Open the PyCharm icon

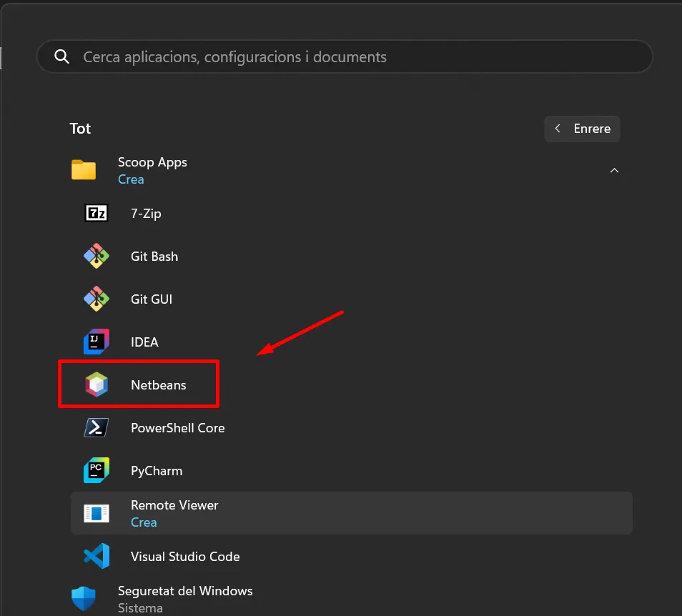[x=97, y=470]
